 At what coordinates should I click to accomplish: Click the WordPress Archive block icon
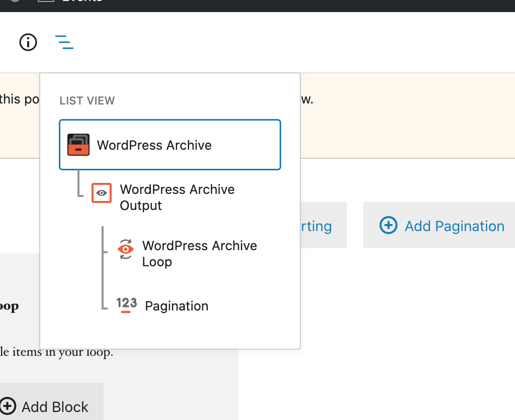coord(78,145)
